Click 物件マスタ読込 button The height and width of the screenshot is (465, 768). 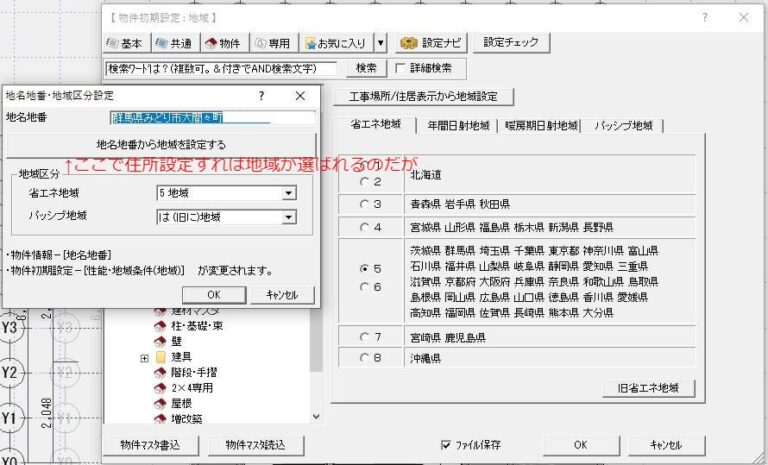tap(255, 445)
